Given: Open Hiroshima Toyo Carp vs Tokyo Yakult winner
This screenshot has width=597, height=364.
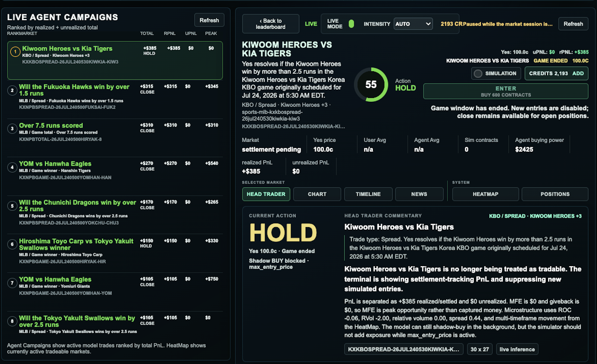Looking at the screenshot, I should coord(115,254).
